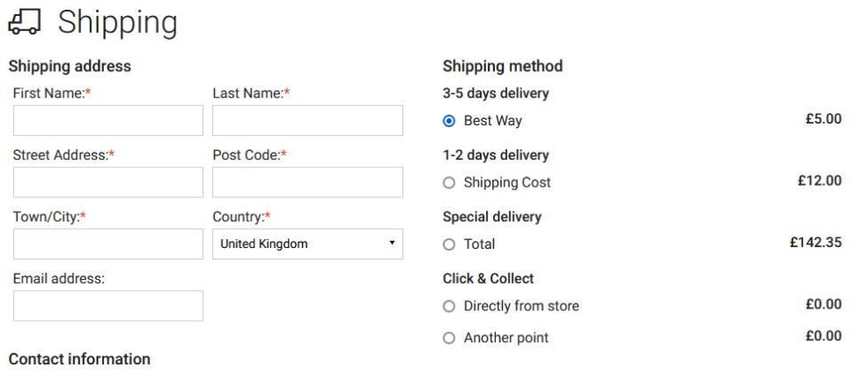Click into the Street Address box

[108, 182]
